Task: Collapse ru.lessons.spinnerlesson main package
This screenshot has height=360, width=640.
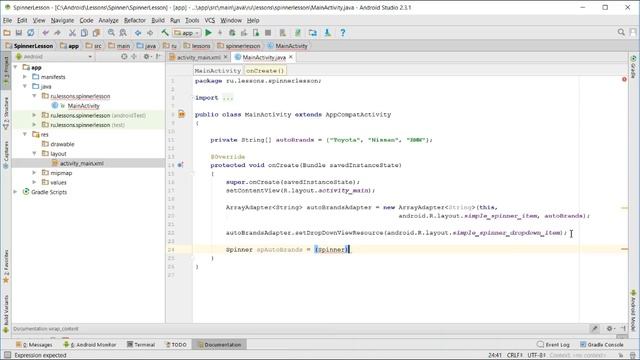Action: 35,96
